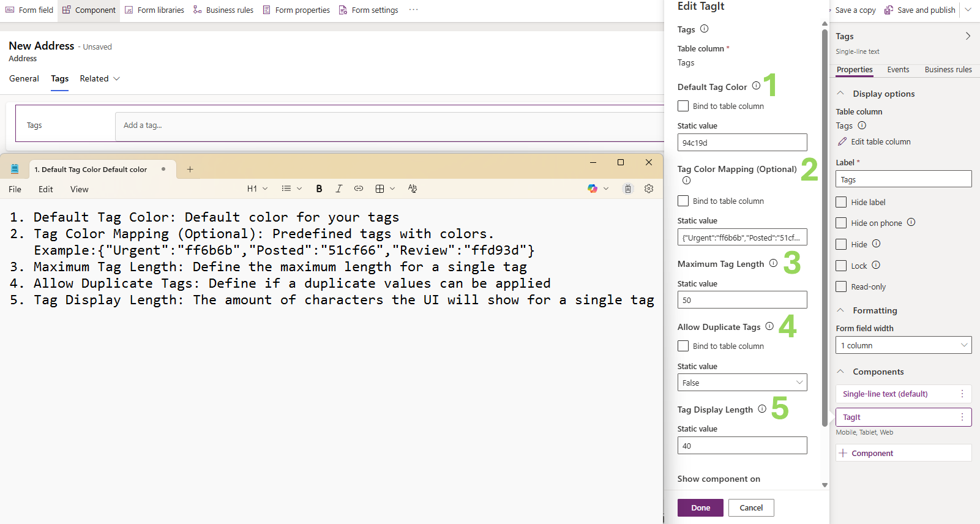
Task: Open Notepad Edit menu
Action: [x=45, y=189]
